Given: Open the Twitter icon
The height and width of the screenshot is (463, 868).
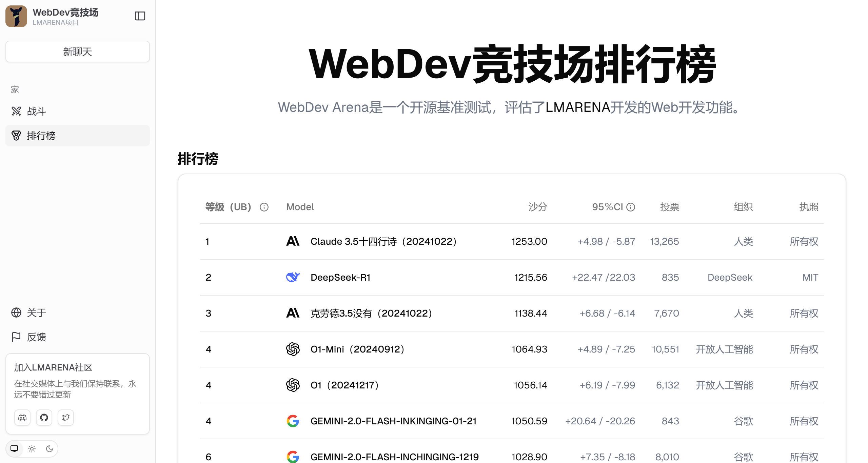Looking at the screenshot, I should click(66, 418).
